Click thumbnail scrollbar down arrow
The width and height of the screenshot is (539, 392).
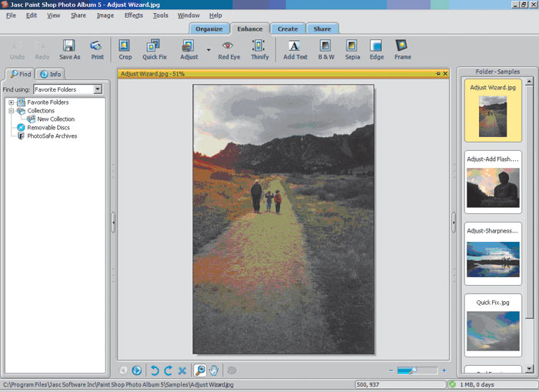(529, 370)
